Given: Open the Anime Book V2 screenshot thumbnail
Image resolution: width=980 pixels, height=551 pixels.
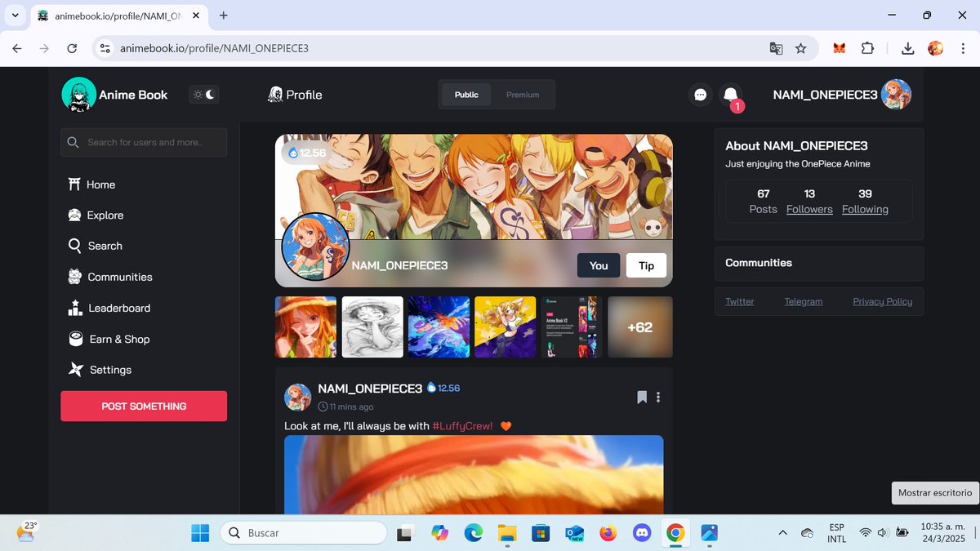Looking at the screenshot, I should [572, 327].
